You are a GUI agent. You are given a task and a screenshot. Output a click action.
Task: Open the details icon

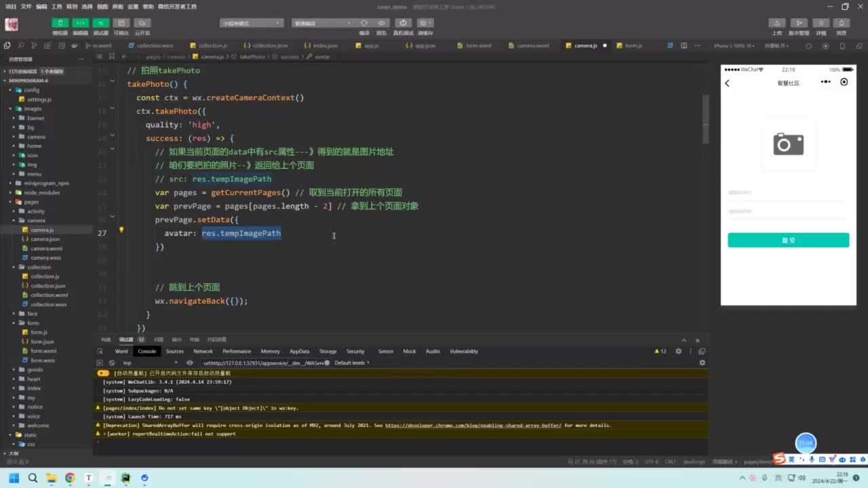point(821,23)
